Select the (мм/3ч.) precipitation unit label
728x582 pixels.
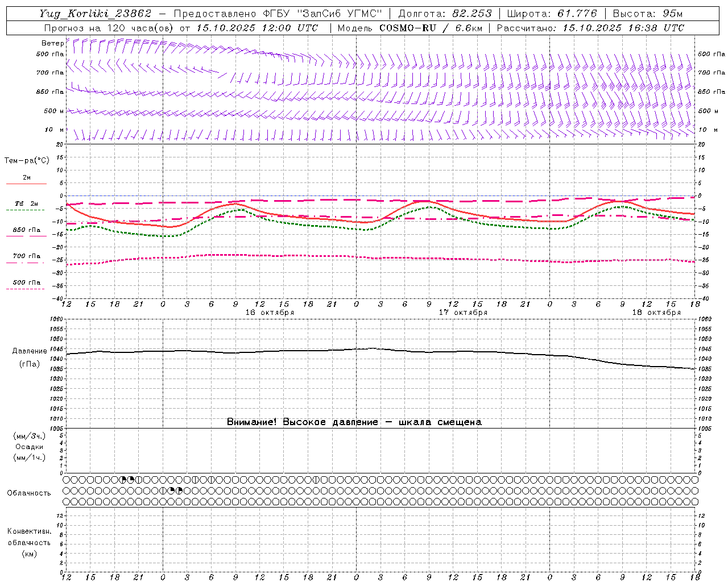pyautogui.click(x=30, y=436)
